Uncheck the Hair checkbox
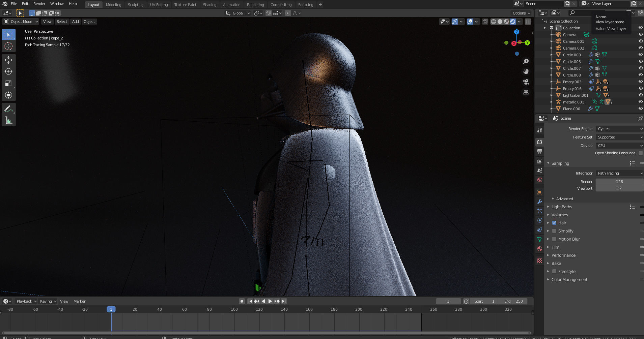This screenshot has height=339, width=644. (x=554, y=223)
